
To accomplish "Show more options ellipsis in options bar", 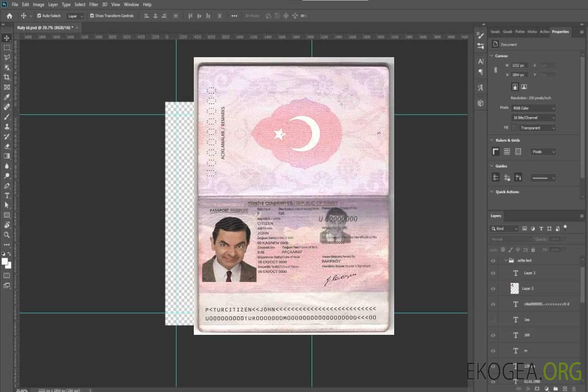I will pyautogui.click(x=234, y=16).
